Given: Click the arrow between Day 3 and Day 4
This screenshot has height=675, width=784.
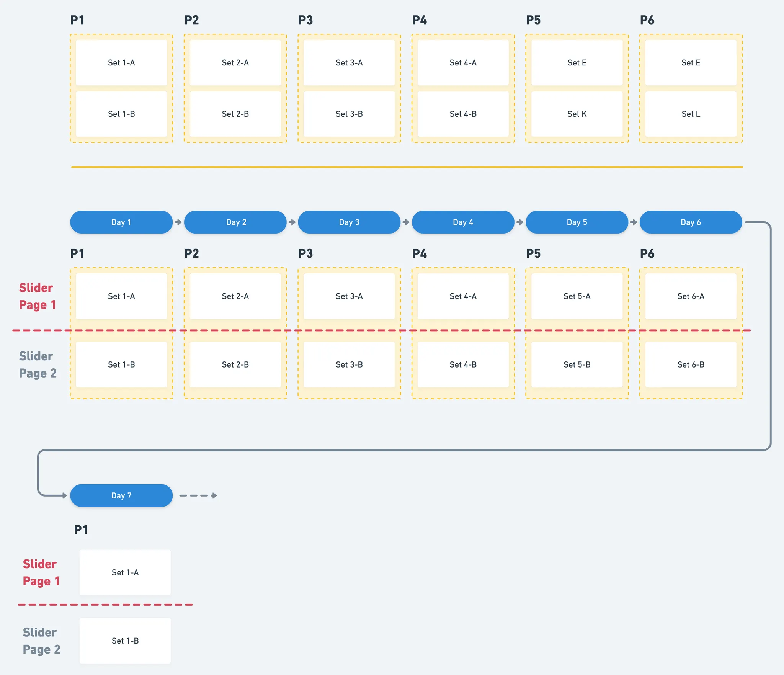Looking at the screenshot, I should pyautogui.click(x=406, y=222).
